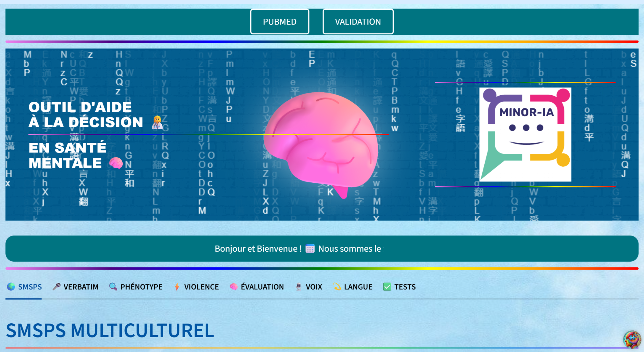Click the globe icon beside SMSPS
This screenshot has width=644, height=352.
(x=11, y=286)
